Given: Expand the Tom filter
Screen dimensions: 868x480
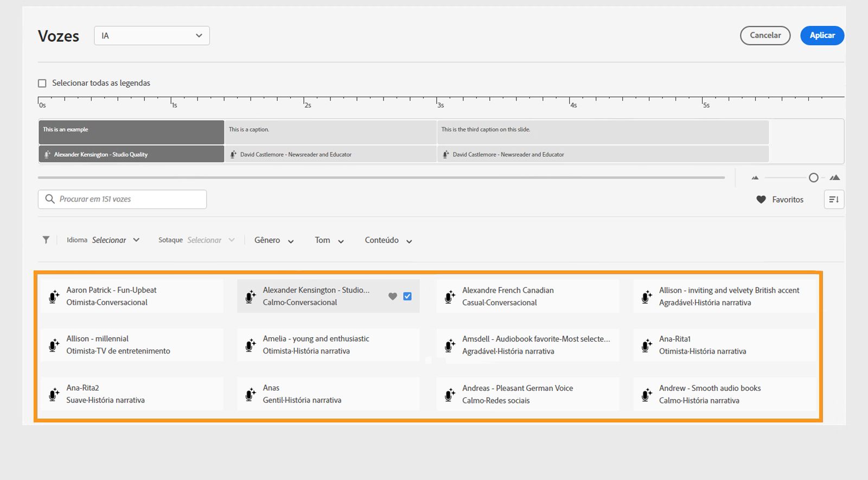Looking at the screenshot, I should coord(329,240).
